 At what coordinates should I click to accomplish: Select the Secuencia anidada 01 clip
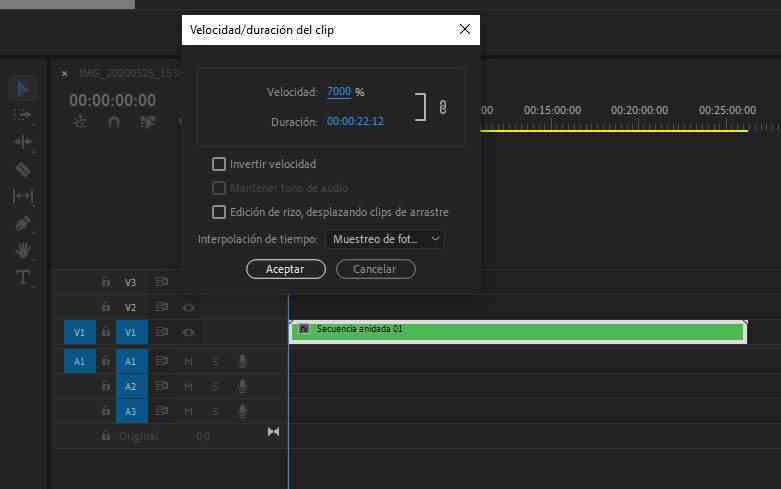[518, 332]
